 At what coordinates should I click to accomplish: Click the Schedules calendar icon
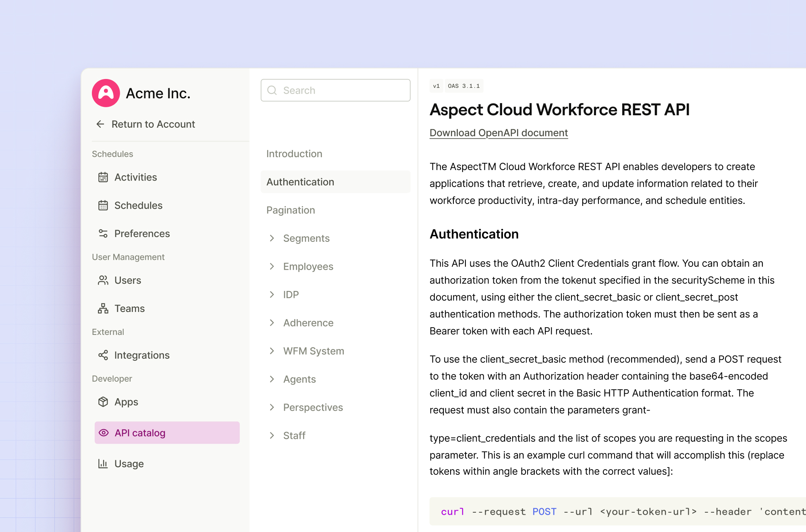103,206
